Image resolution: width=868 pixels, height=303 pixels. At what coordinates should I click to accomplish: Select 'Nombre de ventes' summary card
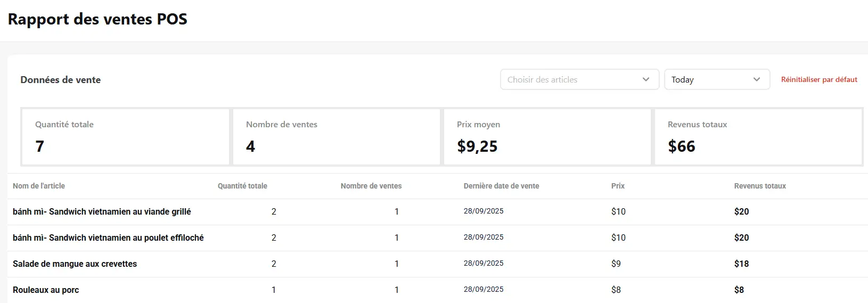click(x=336, y=137)
